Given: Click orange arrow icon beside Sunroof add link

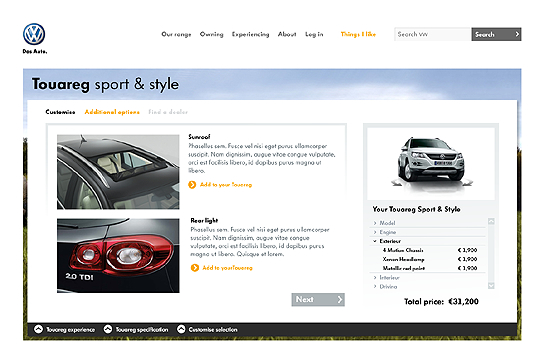Looking at the screenshot, I should tap(192, 185).
